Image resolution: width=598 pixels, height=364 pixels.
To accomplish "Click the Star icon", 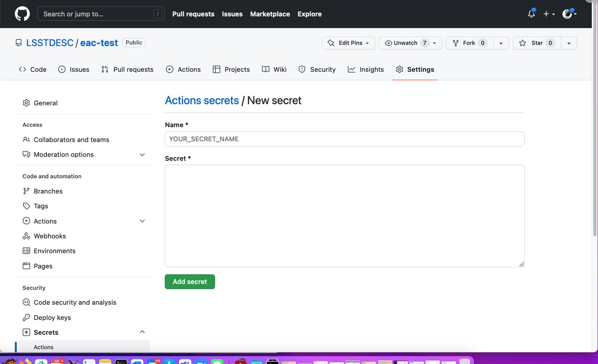I will coord(522,43).
